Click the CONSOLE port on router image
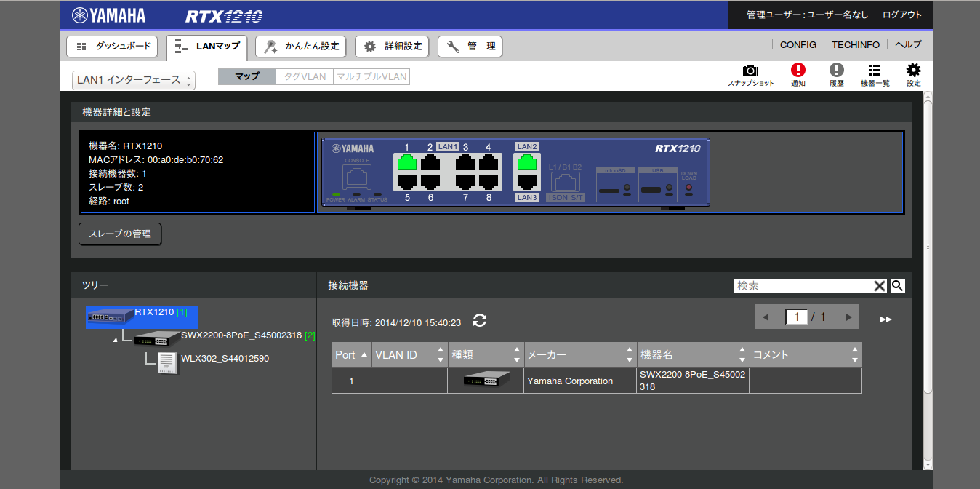This screenshot has width=980, height=489. coord(357,178)
